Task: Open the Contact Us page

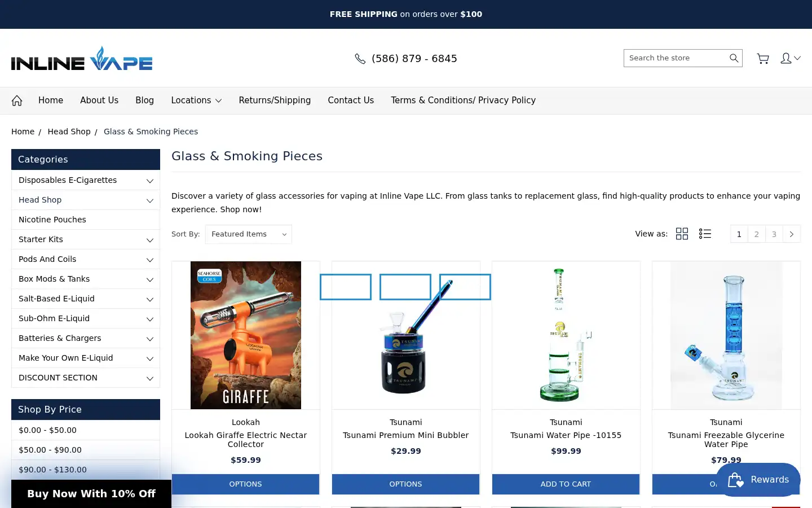Action: coord(351,100)
